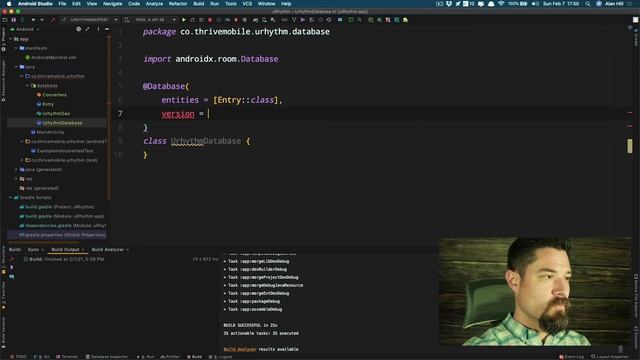
Task: Run the app with the green play icon
Action: point(184,20)
